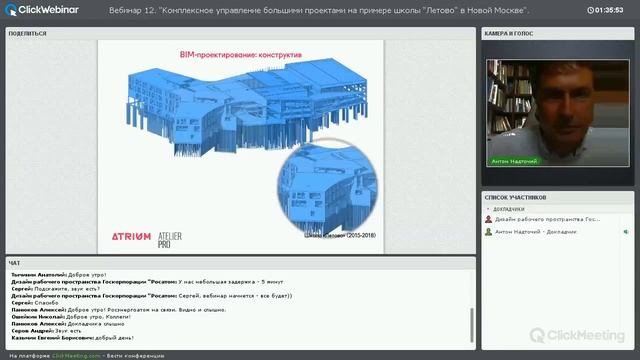
Task: Click Сергей's message Подскажите, звук есть?
Action: point(67,289)
